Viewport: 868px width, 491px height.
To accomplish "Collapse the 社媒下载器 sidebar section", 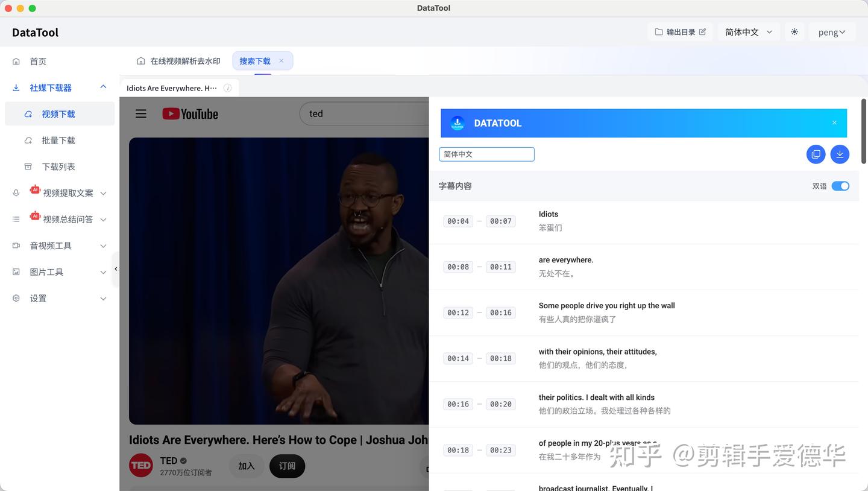I will pos(103,87).
